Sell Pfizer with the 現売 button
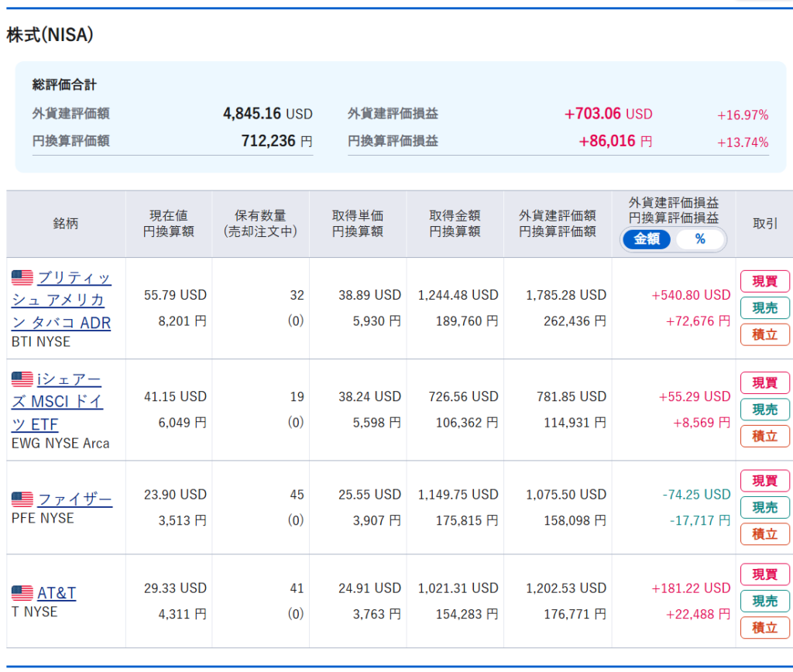Viewport: 793px width, 672px height. [764, 507]
